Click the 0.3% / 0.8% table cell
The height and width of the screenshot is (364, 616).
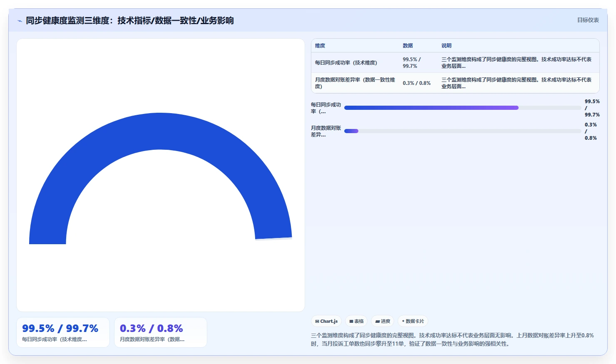(418, 83)
